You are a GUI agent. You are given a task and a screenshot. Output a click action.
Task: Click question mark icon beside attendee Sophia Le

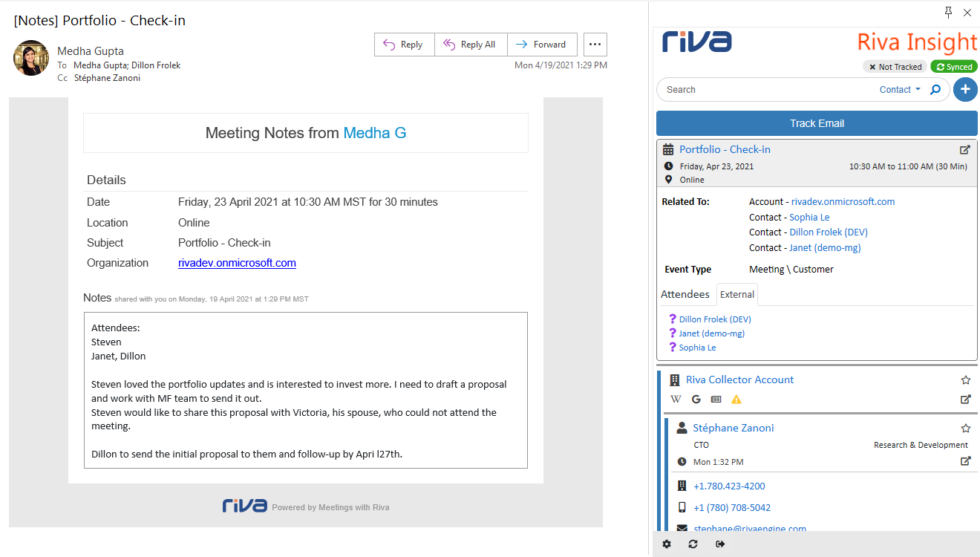click(x=673, y=347)
